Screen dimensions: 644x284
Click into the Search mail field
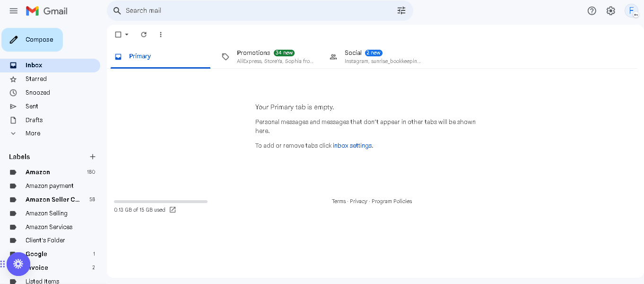(x=260, y=10)
